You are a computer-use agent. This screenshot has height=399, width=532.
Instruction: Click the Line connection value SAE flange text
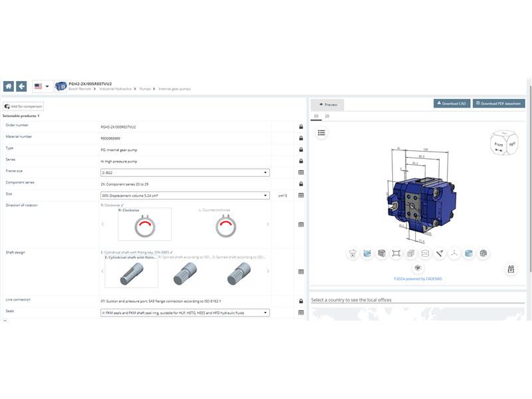coord(161,301)
